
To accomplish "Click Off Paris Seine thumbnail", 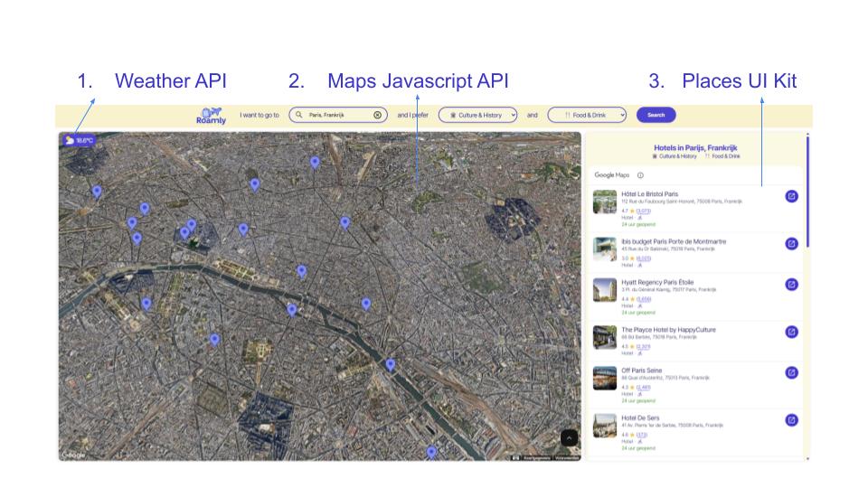I will [x=605, y=379].
